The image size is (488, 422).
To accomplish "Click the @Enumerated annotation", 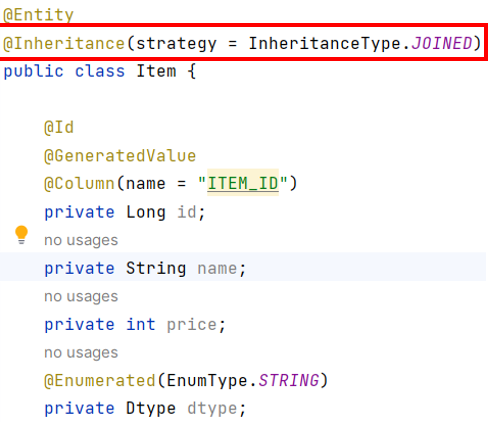I will point(100,381).
